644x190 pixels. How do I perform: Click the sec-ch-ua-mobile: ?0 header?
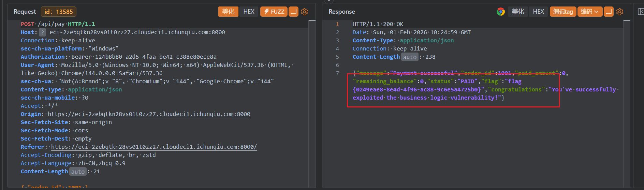click(x=55, y=98)
